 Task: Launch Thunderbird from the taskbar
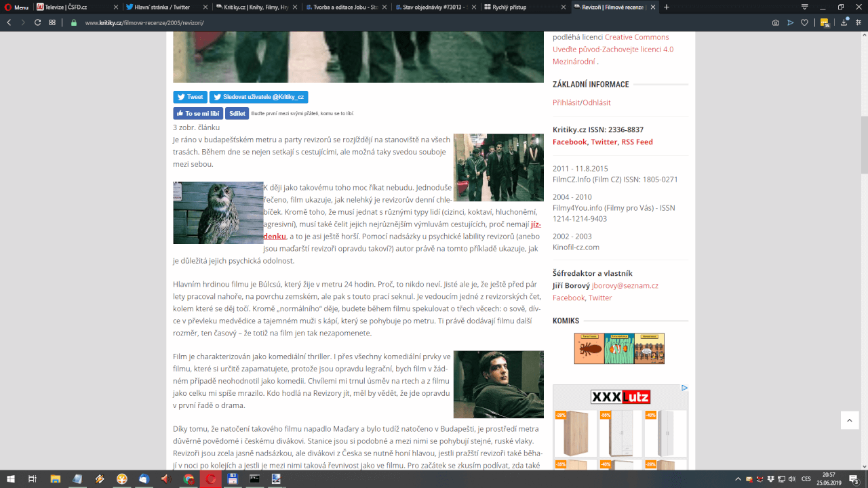[x=142, y=480]
